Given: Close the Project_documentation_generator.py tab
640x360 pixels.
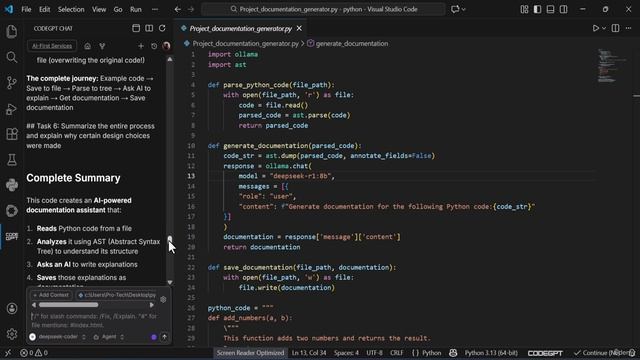Looking at the screenshot, I should point(299,28).
